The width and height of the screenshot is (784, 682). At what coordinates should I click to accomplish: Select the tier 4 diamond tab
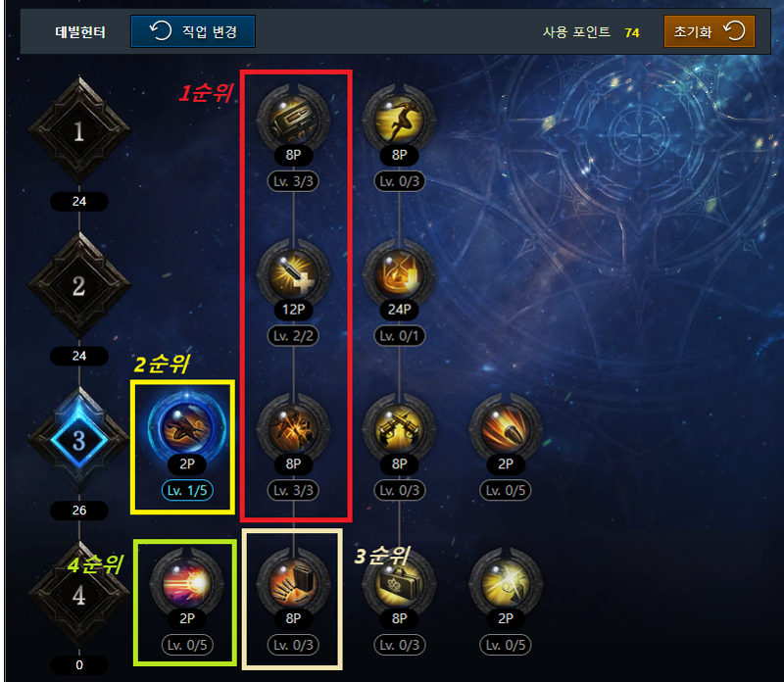[79, 595]
